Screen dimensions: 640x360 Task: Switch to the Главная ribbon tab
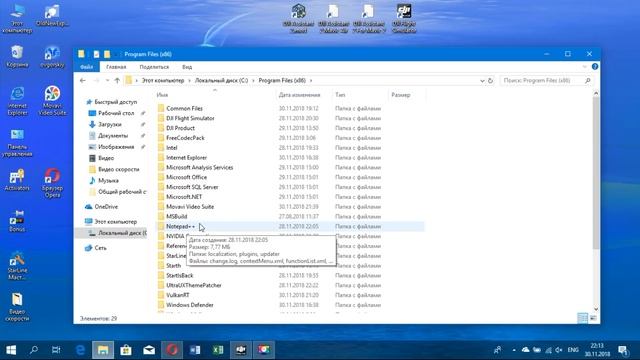[x=116, y=67]
